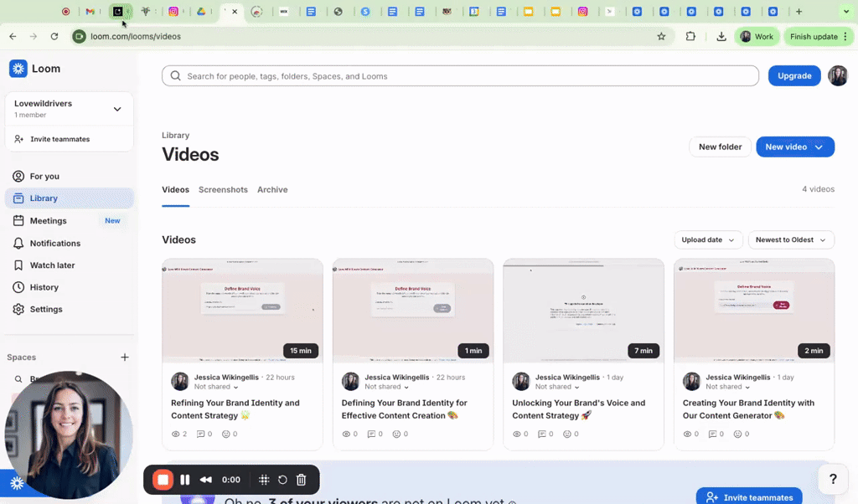Stop the recording with red stop button

[x=163, y=480]
